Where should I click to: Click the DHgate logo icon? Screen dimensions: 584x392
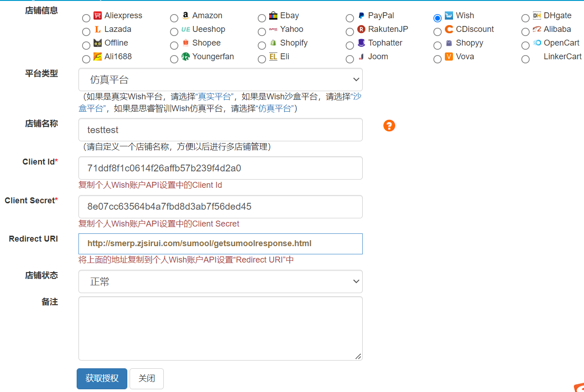pyautogui.click(x=537, y=15)
